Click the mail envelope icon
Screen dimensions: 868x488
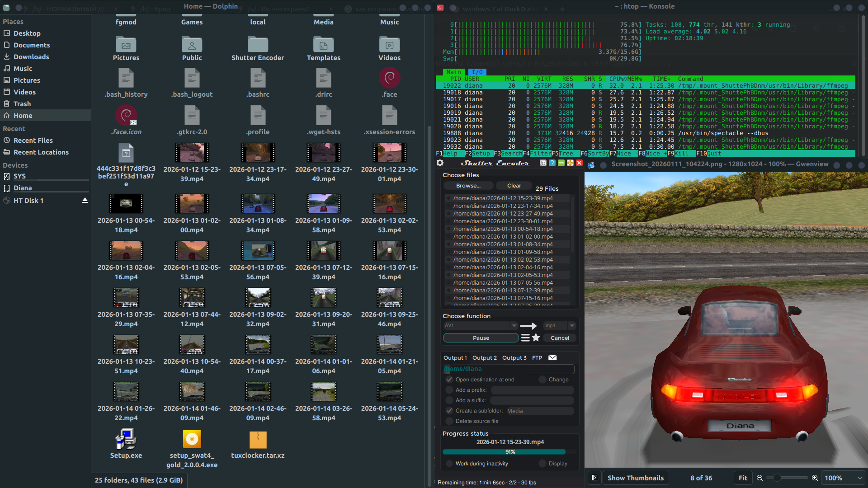[552, 357]
